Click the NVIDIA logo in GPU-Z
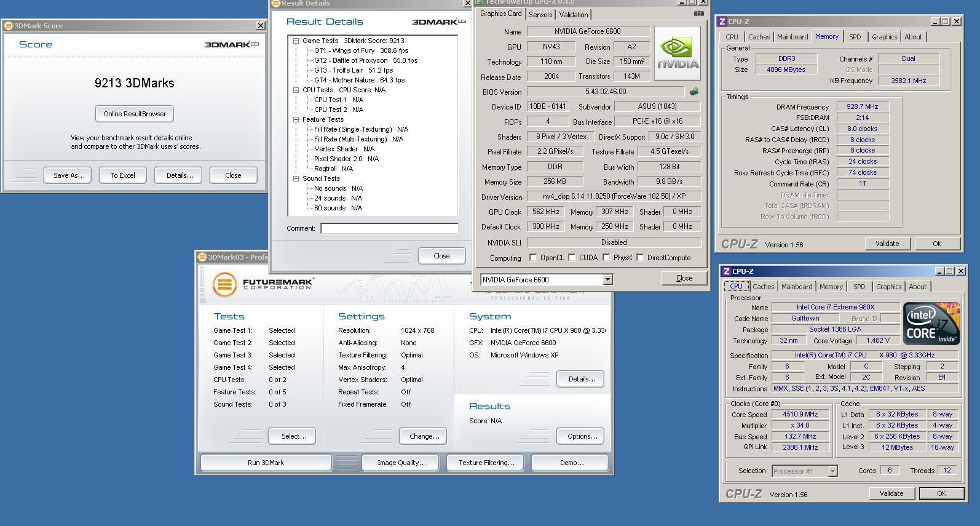The height and width of the screenshot is (526, 980). (x=678, y=54)
